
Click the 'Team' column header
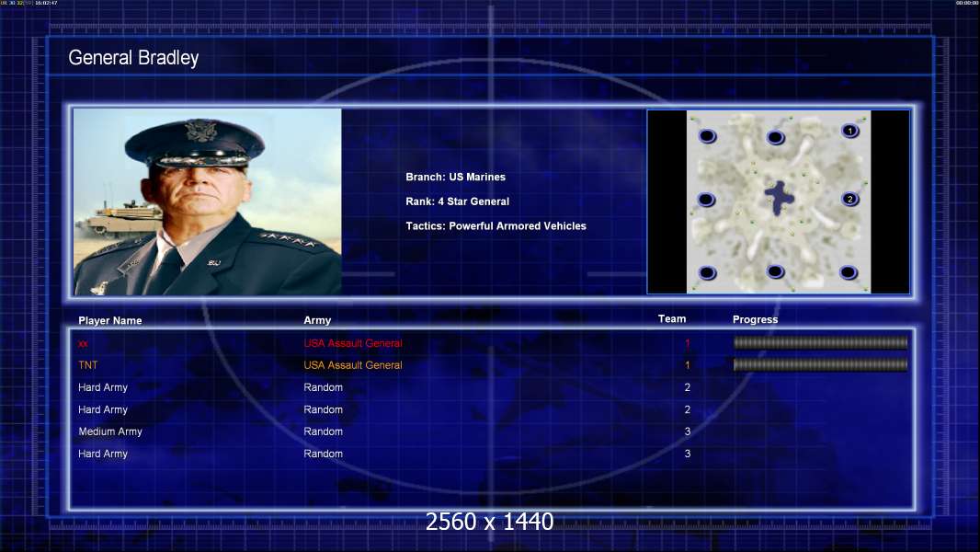pyautogui.click(x=672, y=319)
